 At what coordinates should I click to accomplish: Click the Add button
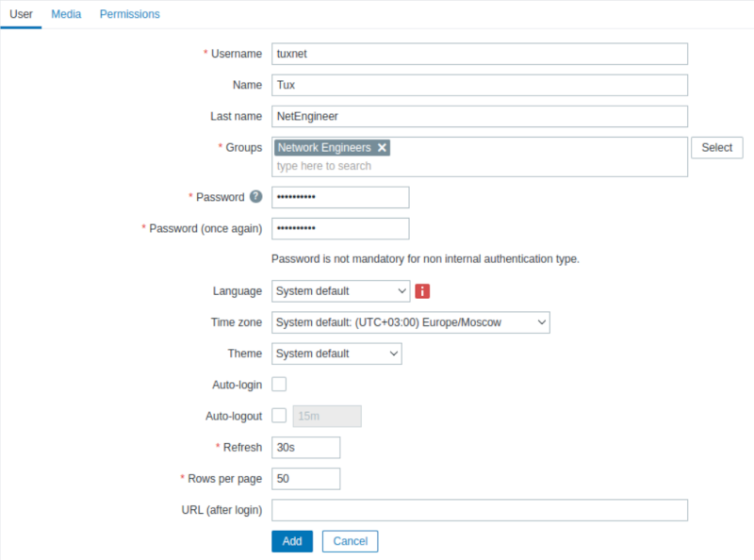(292, 541)
